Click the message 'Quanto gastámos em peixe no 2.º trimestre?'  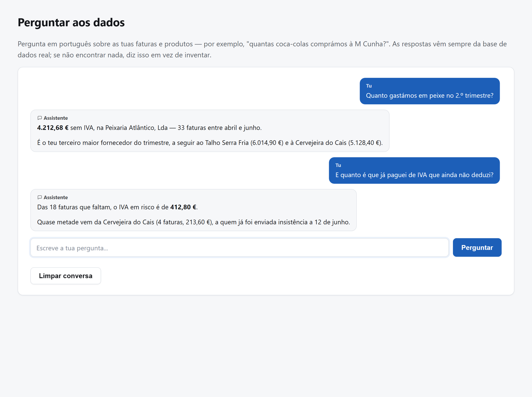pyautogui.click(x=430, y=96)
